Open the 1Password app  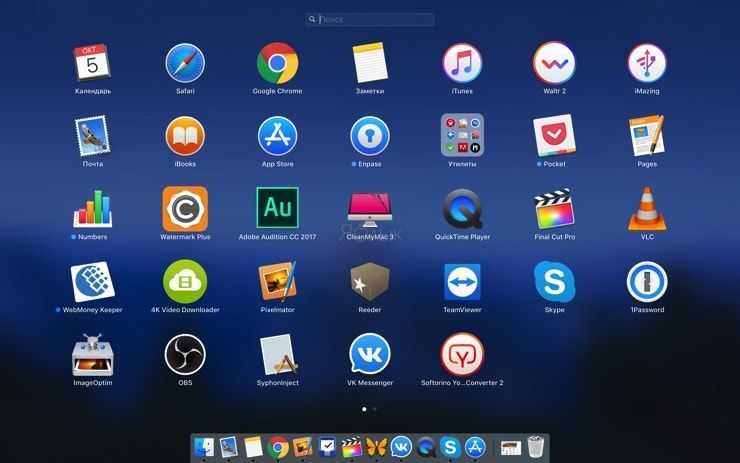pos(647,282)
